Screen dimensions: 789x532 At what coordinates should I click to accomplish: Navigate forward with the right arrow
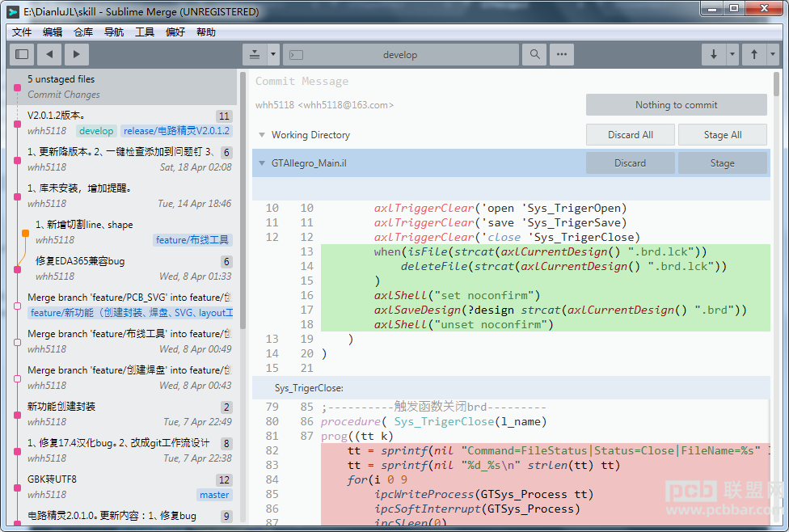pyautogui.click(x=77, y=54)
